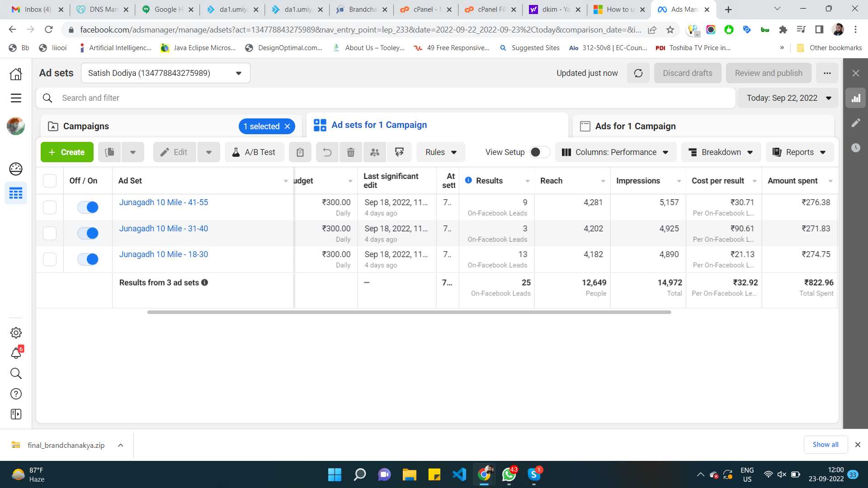
Task: Switch to the dkim Yahoo browser tab
Action: coord(555,9)
